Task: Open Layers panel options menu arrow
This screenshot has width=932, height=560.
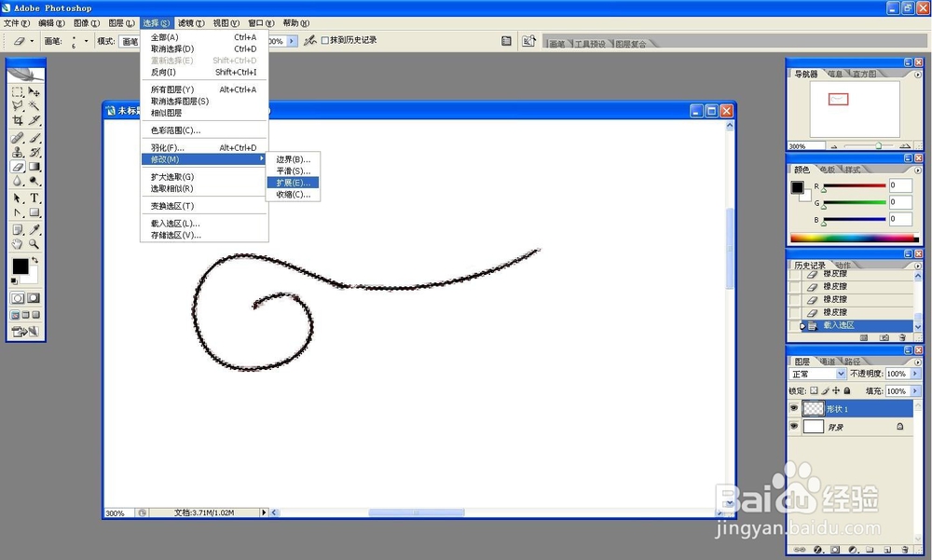Action: (x=918, y=362)
